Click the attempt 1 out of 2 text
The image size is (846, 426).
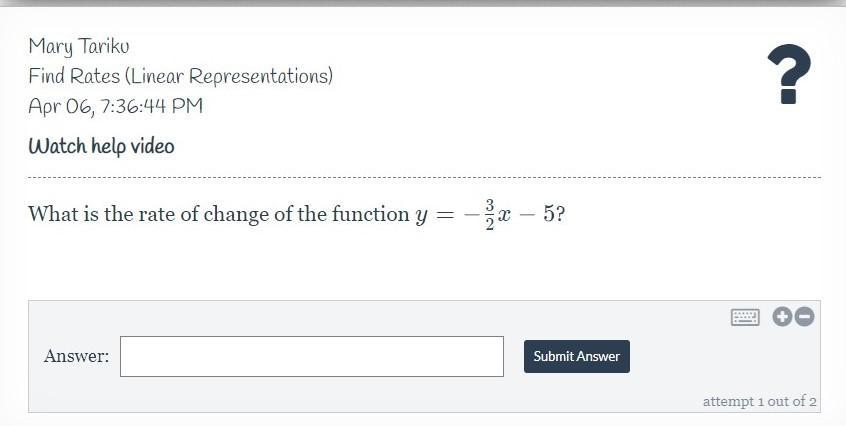[759, 401]
